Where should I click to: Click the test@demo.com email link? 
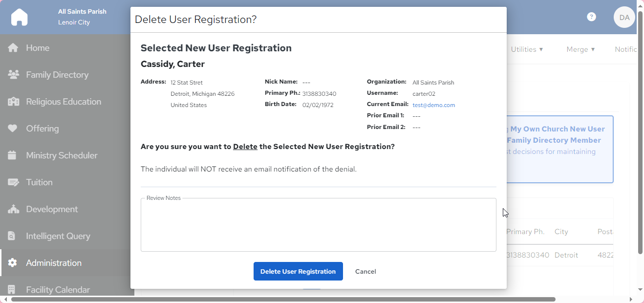click(x=433, y=105)
